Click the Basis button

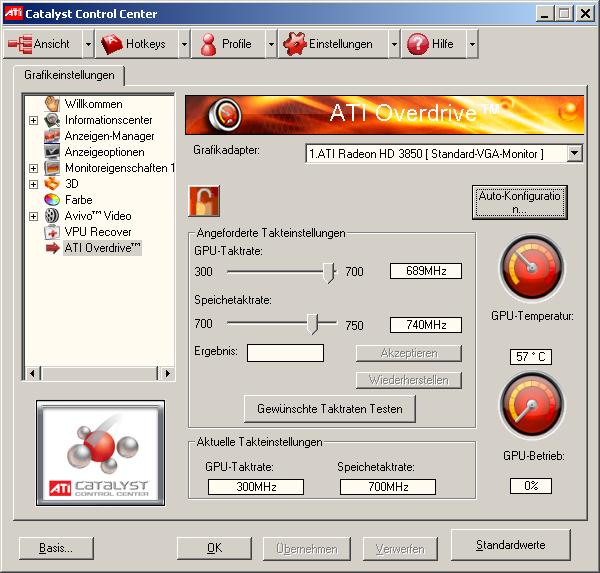click(56, 548)
